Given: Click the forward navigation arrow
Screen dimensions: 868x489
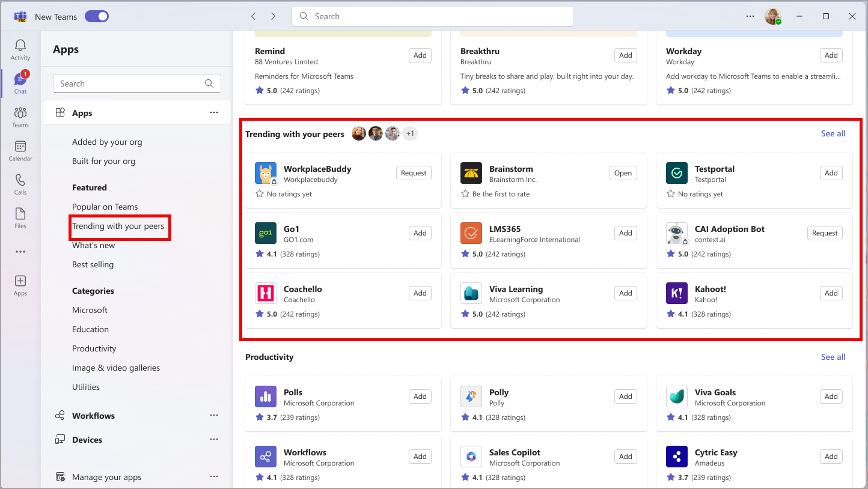Looking at the screenshot, I should (274, 16).
